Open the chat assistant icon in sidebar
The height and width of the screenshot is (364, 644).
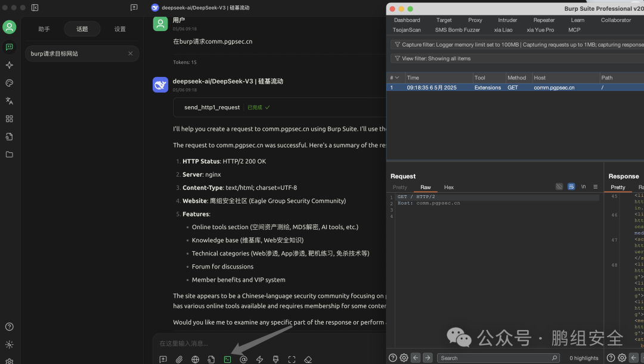coord(10,47)
